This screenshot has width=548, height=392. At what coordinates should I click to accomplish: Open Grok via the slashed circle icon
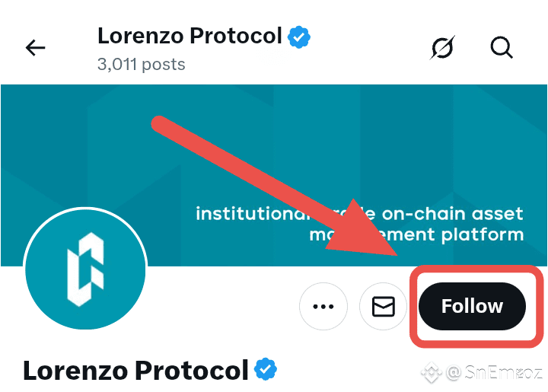click(442, 48)
